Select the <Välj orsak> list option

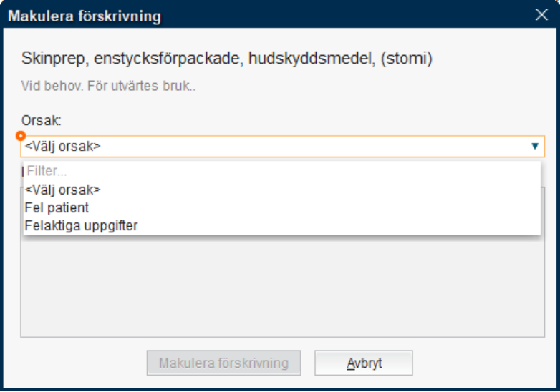click(x=63, y=190)
